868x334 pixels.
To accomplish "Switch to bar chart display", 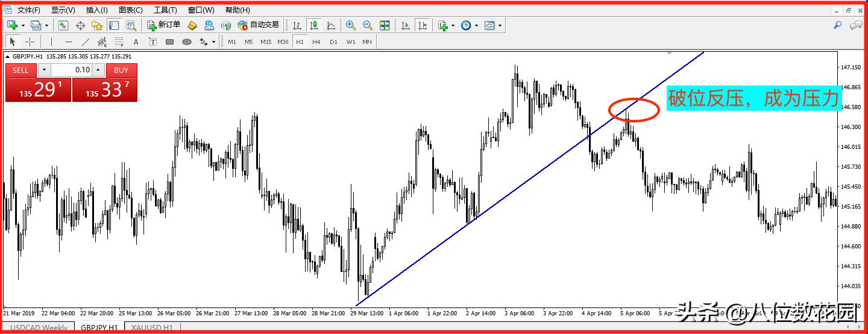I will [297, 25].
